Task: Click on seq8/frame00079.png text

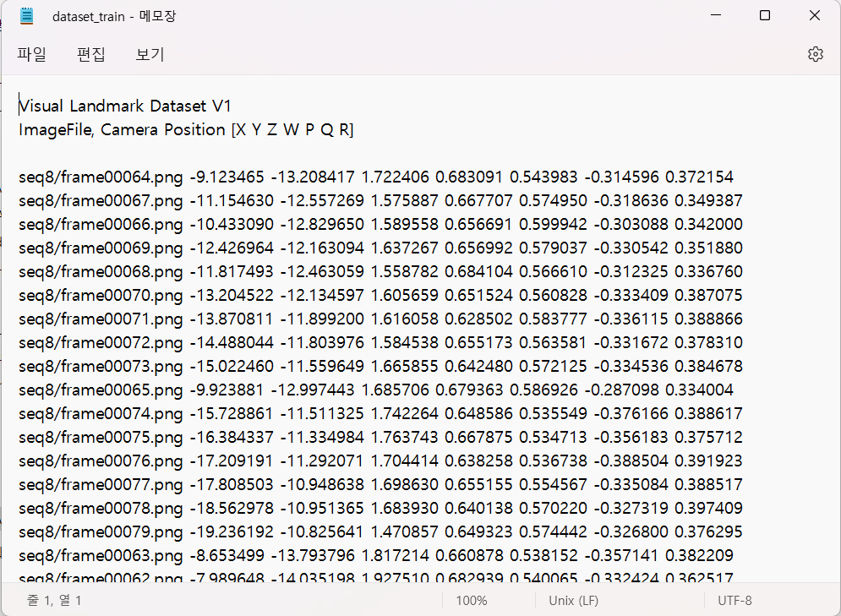Action: (x=101, y=532)
